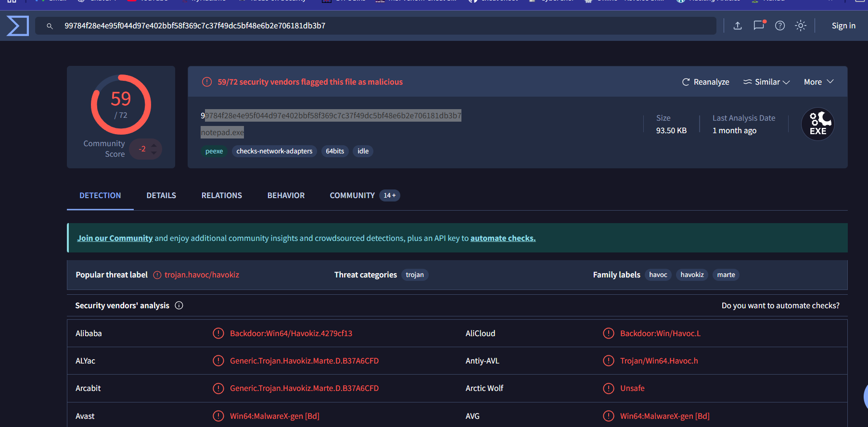Click the havoc family label chip

(x=658, y=275)
